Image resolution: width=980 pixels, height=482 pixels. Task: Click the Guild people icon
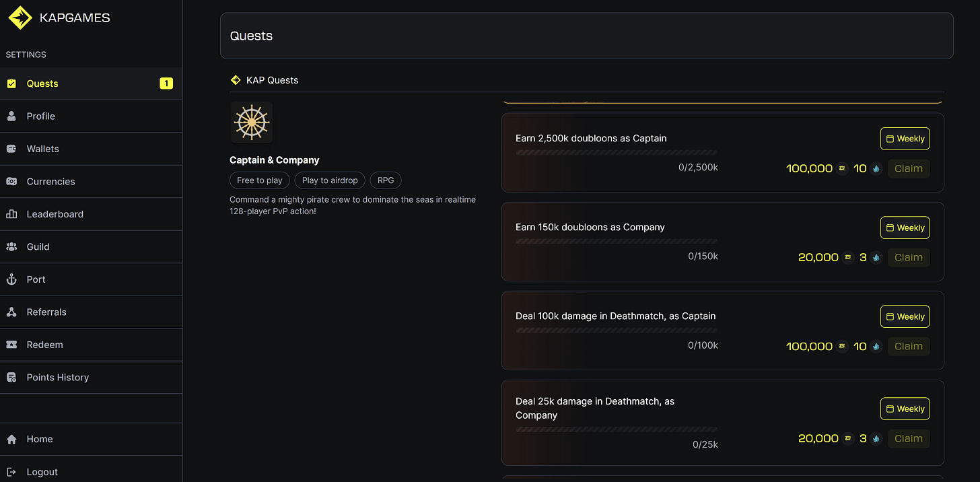[11, 246]
